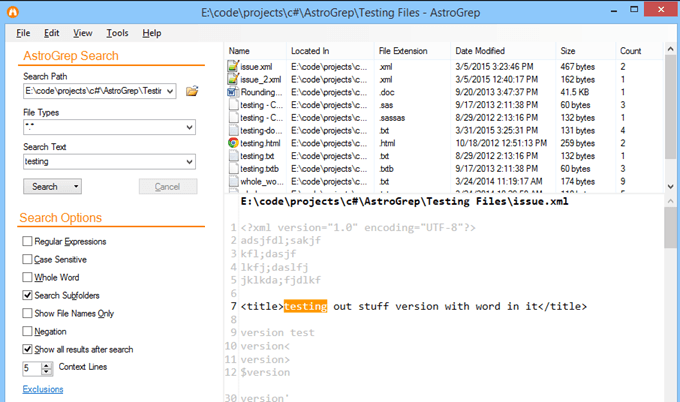
Task: Open the View menu
Action: click(82, 33)
